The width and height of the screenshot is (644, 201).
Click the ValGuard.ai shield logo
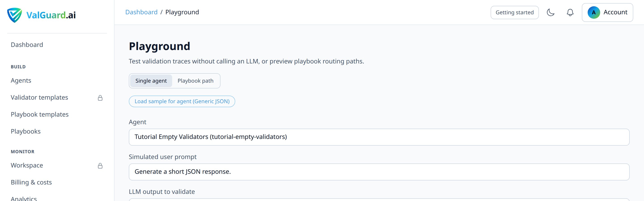click(15, 15)
